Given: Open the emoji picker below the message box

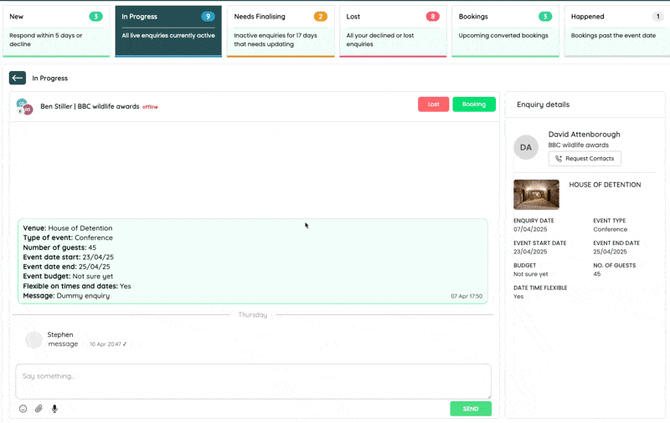Looking at the screenshot, I should tap(23, 408).
